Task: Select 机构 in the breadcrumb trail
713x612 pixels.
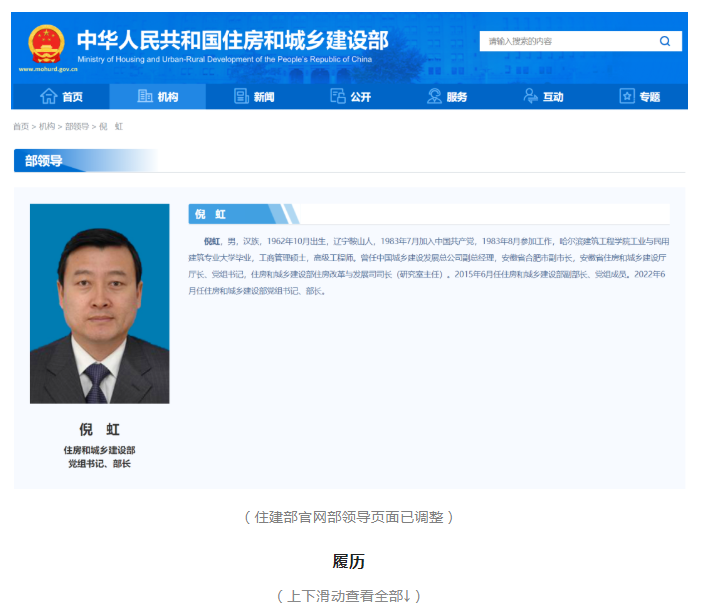Action: tap(47, 127)
